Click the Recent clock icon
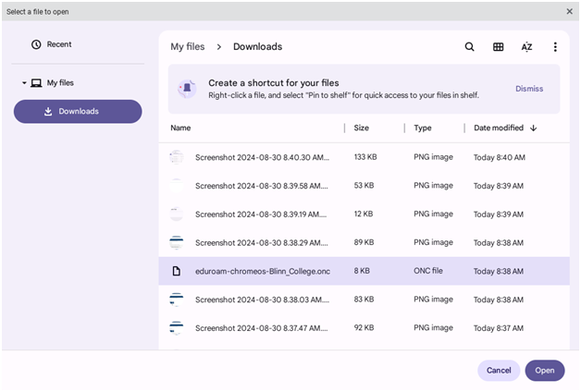581x392 pixels. (36, 44)
